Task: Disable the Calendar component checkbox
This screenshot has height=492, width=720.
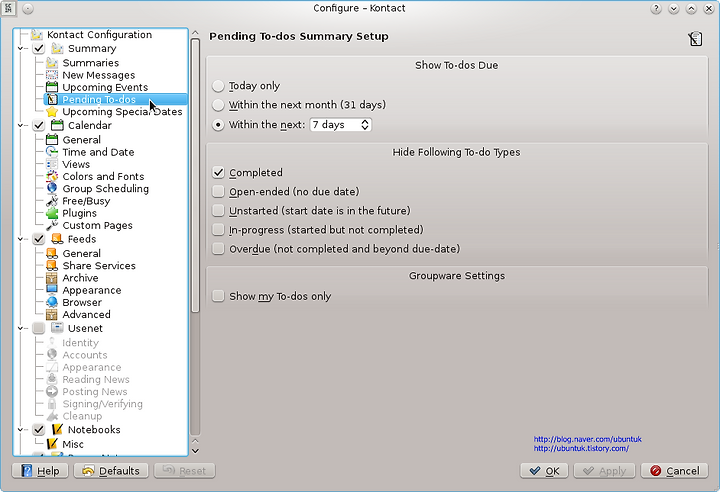Action: (x=39, y=125)
